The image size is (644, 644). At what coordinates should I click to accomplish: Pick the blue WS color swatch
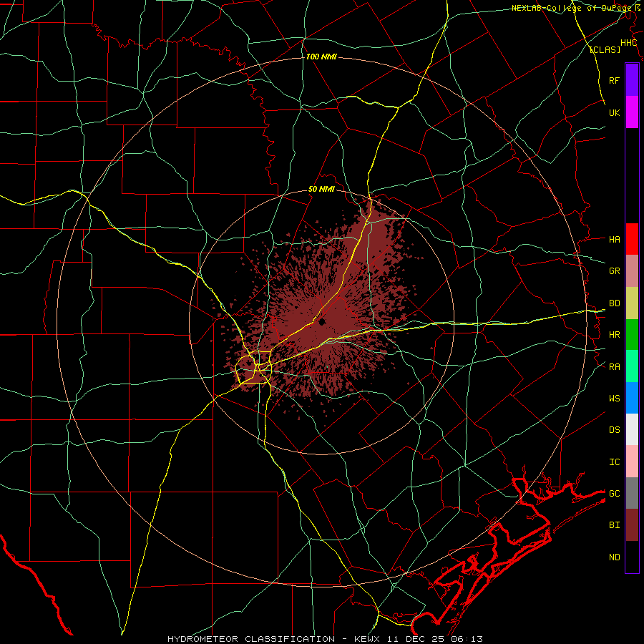pyautogui.click(x=632, y=398)
